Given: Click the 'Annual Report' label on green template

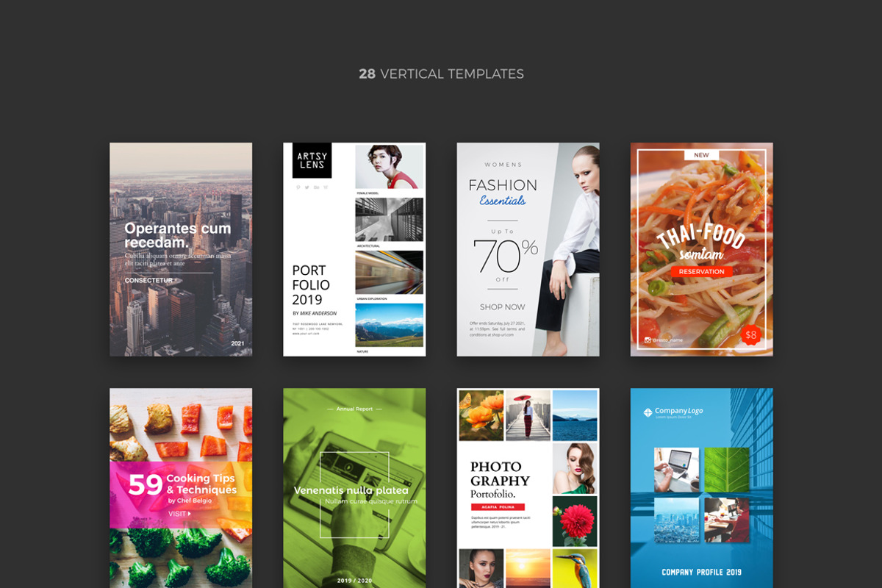Looking at the screenshot, I should (355, 409).
